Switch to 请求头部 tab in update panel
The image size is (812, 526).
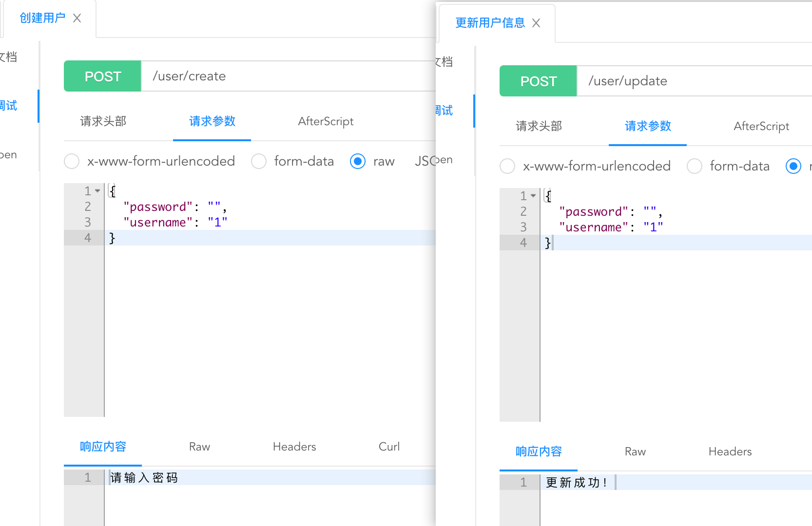pos(539,126)
